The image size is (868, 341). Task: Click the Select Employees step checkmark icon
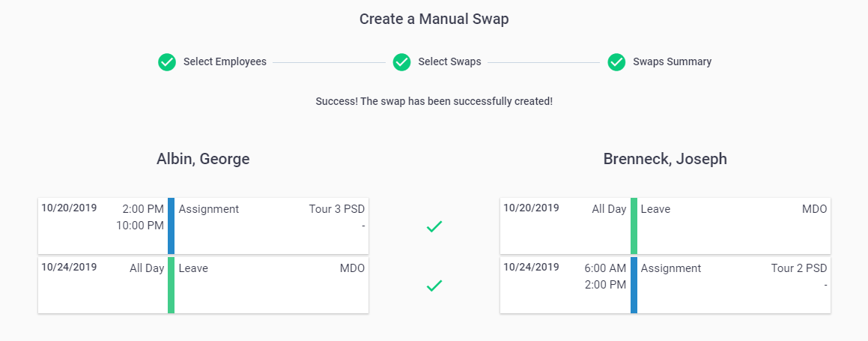(x=166, y=62)
